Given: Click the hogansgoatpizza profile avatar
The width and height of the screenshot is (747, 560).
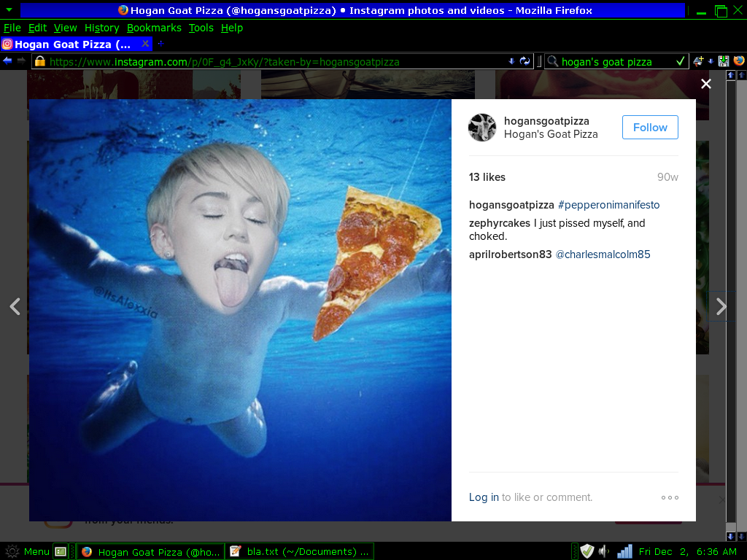Looking at the screenshot, I should click(481, 127).
